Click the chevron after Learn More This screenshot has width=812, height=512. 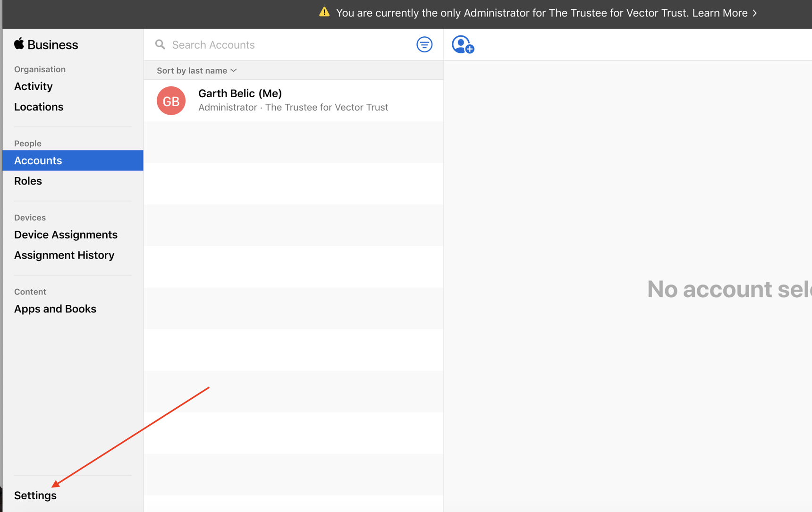(x=755, y=13)
